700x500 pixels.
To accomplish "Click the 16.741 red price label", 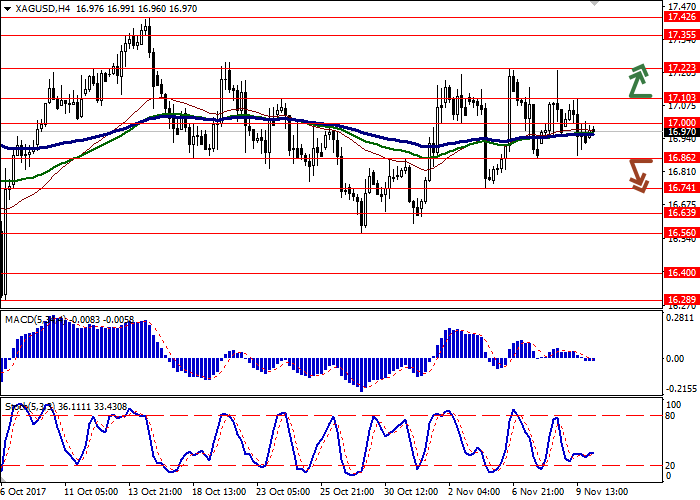I will [681, 188].
